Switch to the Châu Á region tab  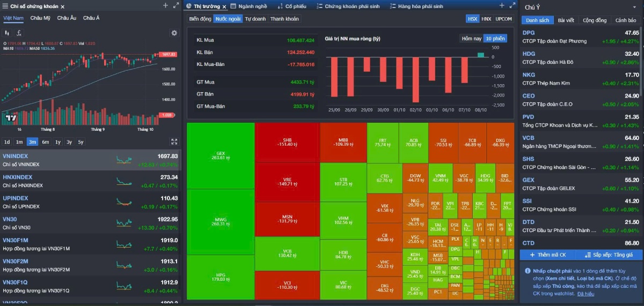91,18
